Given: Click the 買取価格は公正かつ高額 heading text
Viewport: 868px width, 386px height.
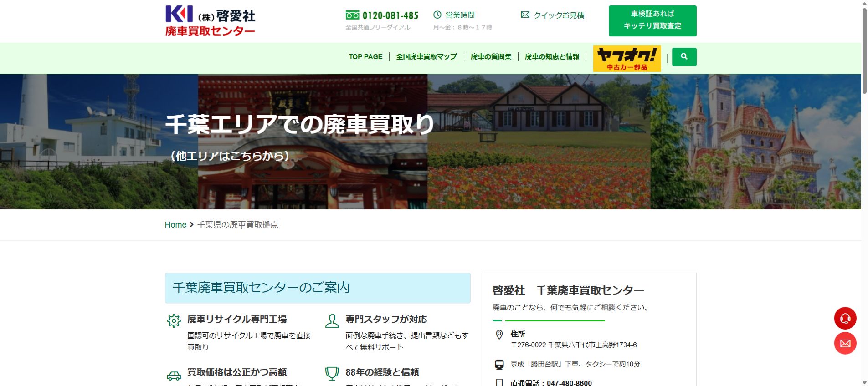Looking at the screenshot, I should click(x=237, y=372).
